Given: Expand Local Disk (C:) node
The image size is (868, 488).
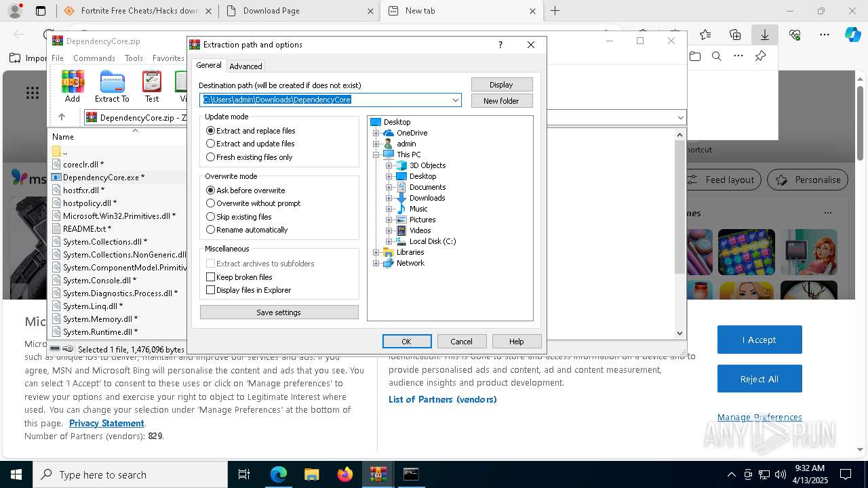Looking at the screenshot, I should (x=389, y=241).
